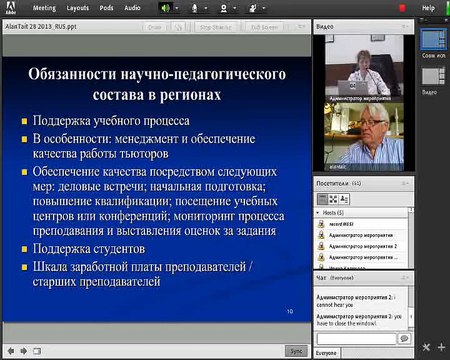Click the add new layout plus icon

(441, 347)
